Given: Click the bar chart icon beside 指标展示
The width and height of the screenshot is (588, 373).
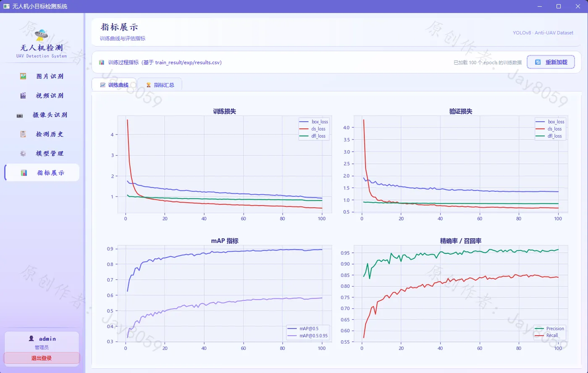Looking at the screenshot, I should click(24, 173).
